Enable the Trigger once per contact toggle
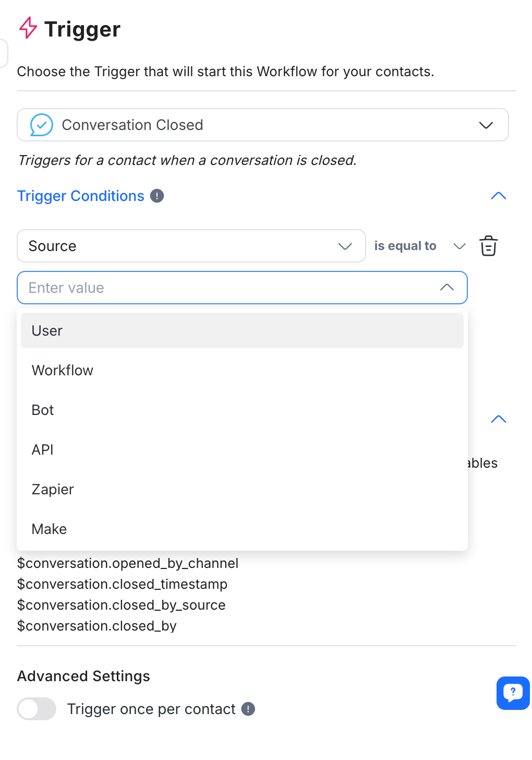The height and width of the screenshot is (760, 532). point(37,709)
